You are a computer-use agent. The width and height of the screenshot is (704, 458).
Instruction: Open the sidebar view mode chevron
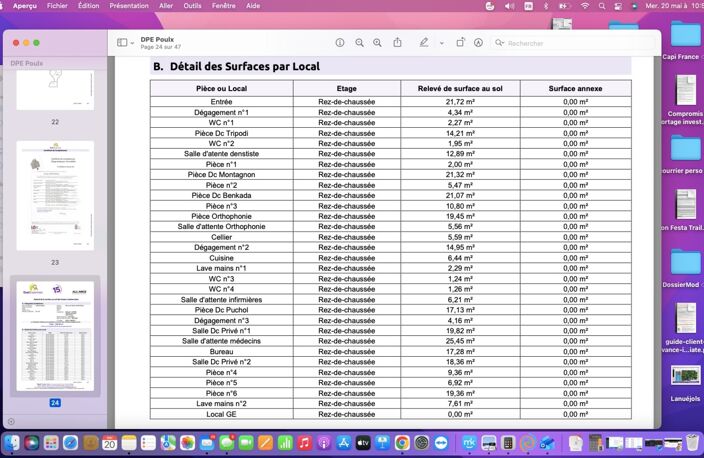pos(132,43)
